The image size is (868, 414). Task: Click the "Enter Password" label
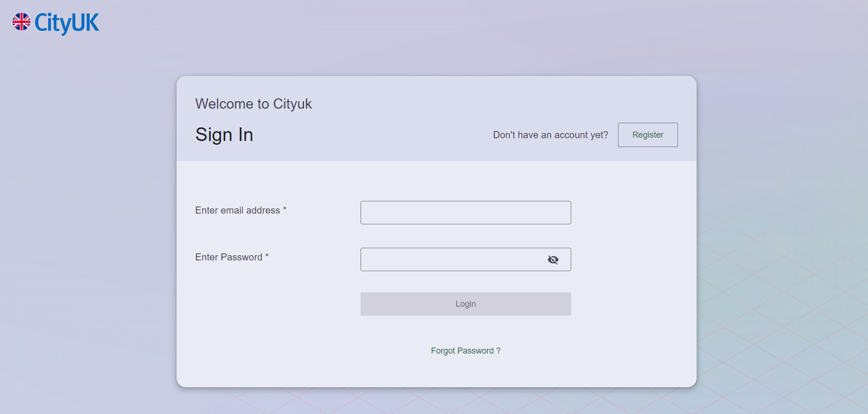coord(228,257)
